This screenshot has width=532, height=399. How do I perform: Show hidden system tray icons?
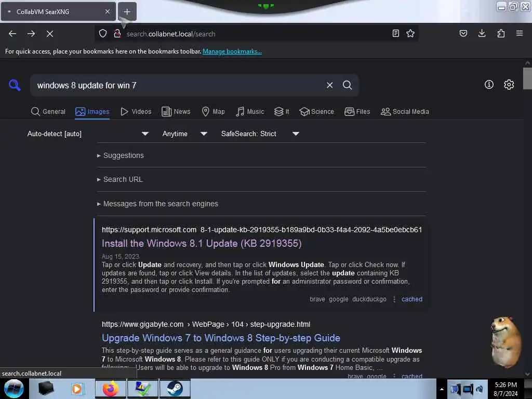(x=442, y=389)
